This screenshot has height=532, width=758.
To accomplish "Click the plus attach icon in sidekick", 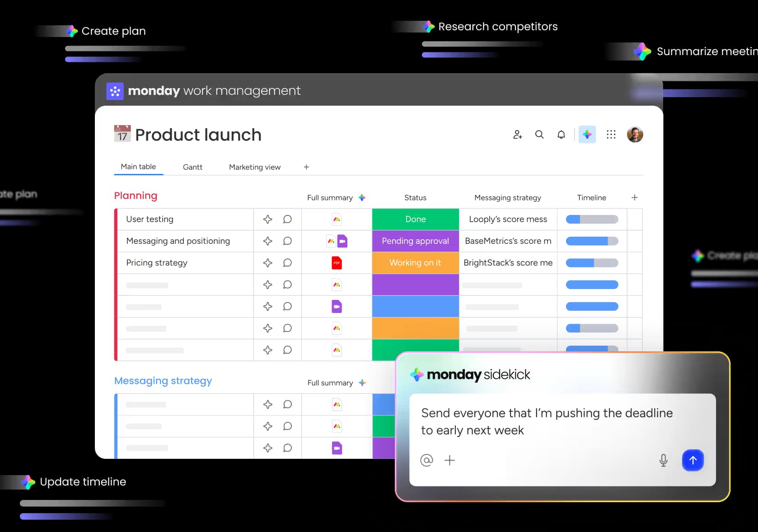I will (449, 460).
